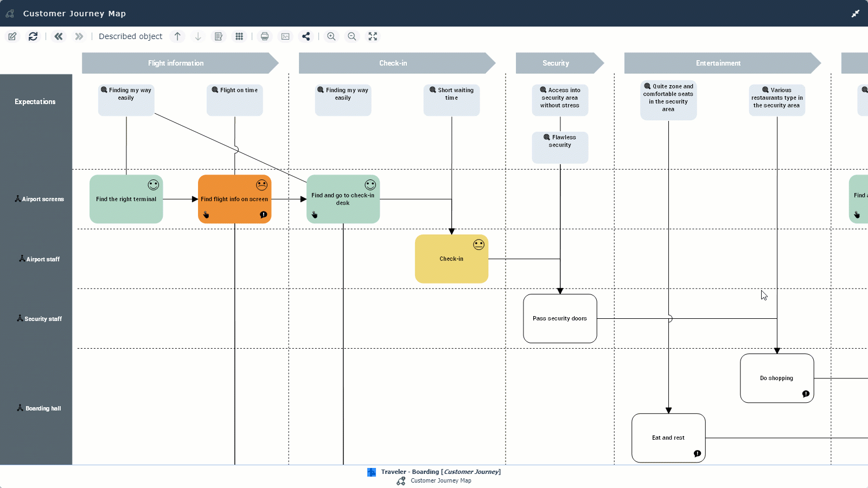Select the Flight on time expectation
The width and height of the screenshot is (868, 488).
click(x=235, y=100)
